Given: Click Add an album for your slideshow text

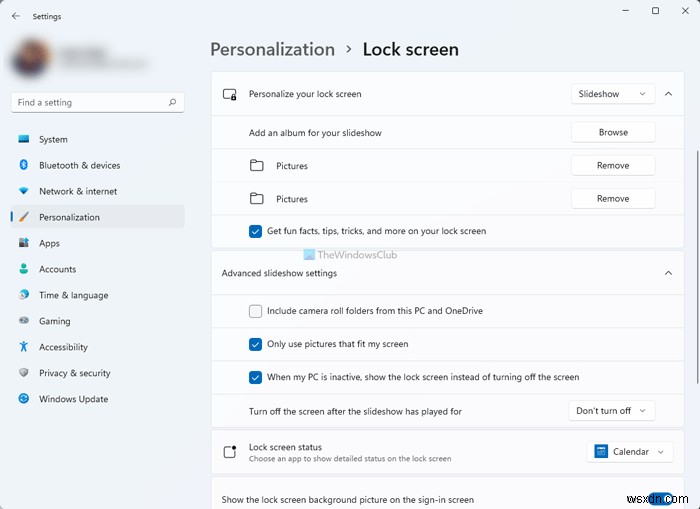Looking at the screenshot, I should coord(315,133).
